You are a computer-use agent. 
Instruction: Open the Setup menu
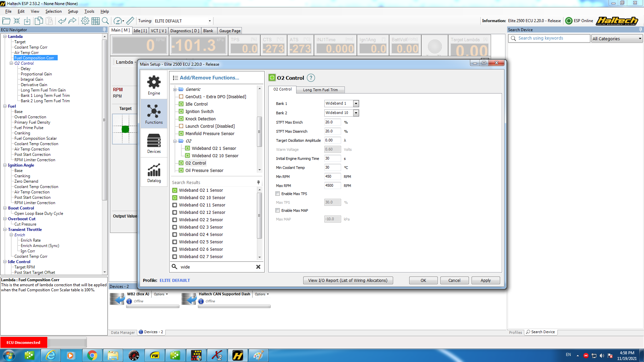click(73, 11)
